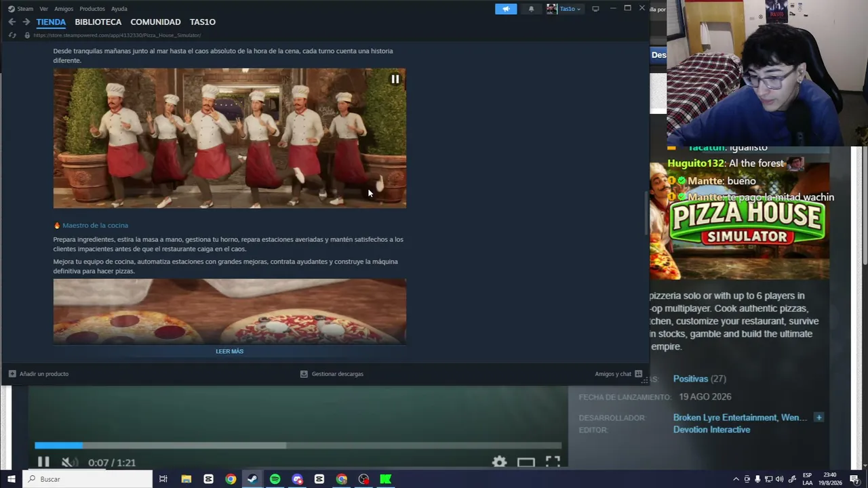Open the Ayuda menu
Screen dimensions: 868x488
pyautogui.click(x=119, y=9)
